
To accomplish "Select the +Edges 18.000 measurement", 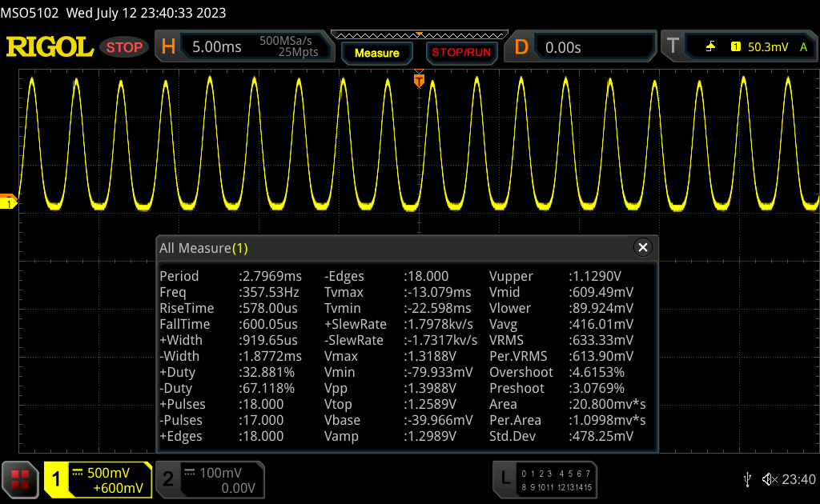I will pyautogui.click(x=222, y=436).
